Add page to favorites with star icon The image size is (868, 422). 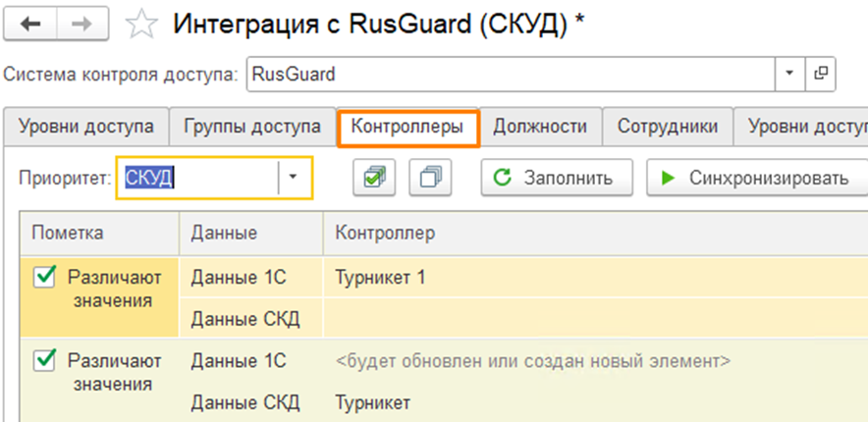143,26
